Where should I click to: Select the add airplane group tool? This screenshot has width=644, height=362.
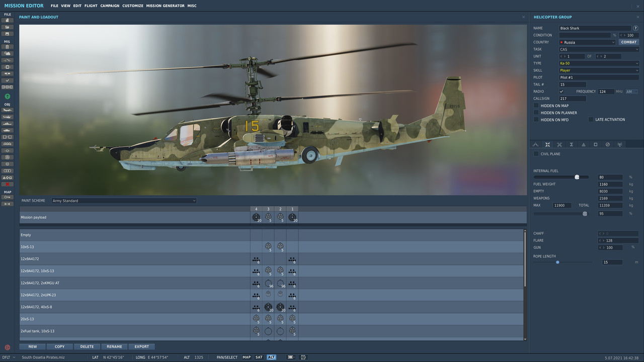(x=7, y=110)
